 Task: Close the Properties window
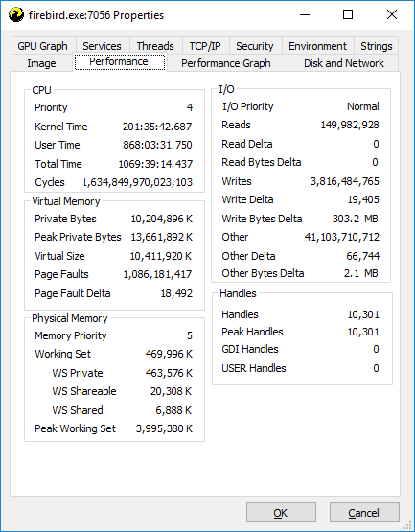click(x=392, y=14)
